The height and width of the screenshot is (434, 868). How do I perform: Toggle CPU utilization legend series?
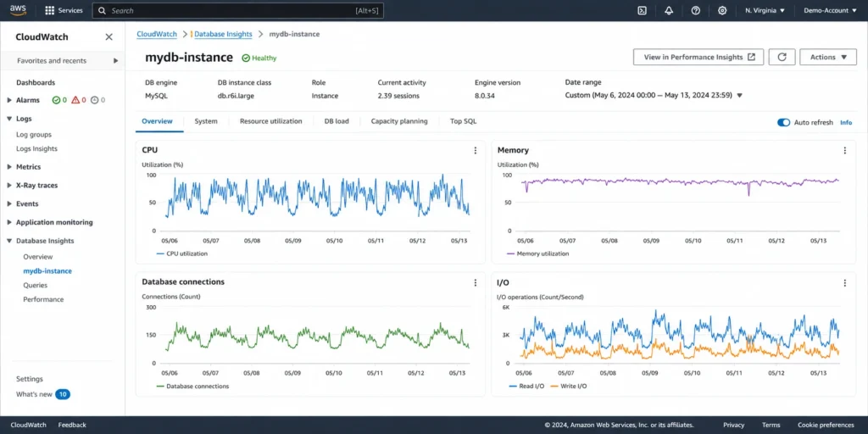point(181,253)
